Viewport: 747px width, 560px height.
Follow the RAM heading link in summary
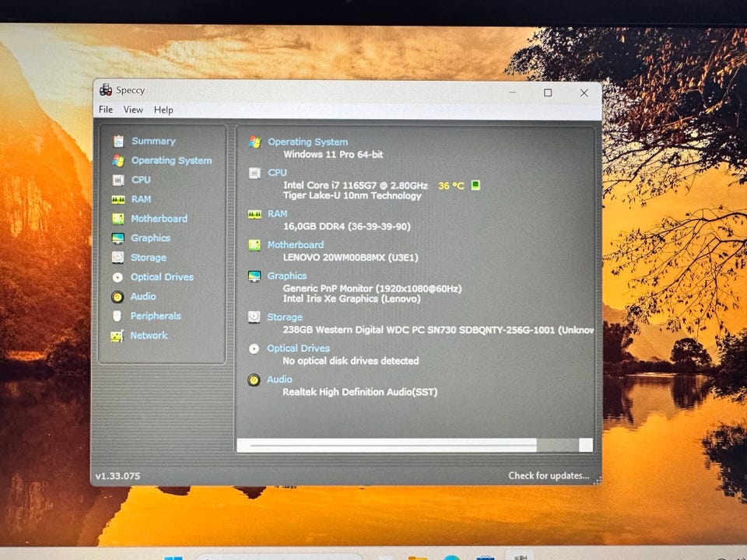point(277,214)
